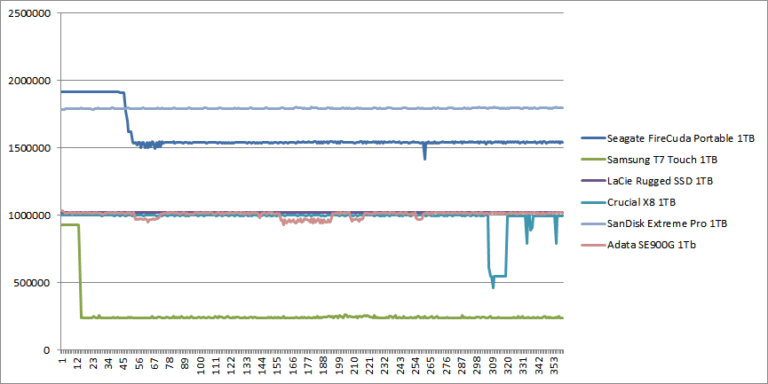Click the 0 y-axis label
The width and height of the screenshot is (768, 384).
pyautogui.click(x=48, y=350)
